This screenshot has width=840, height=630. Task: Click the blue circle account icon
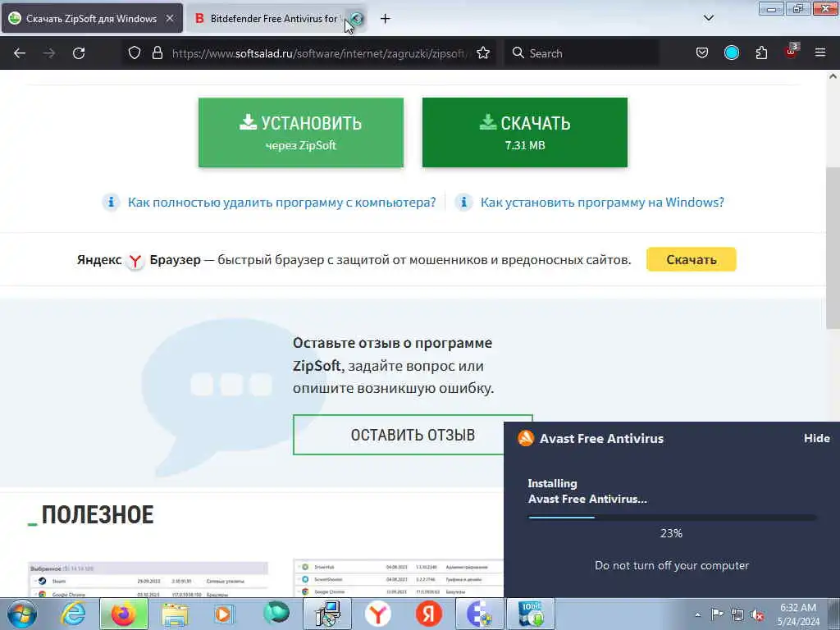(x=731, y=52)
